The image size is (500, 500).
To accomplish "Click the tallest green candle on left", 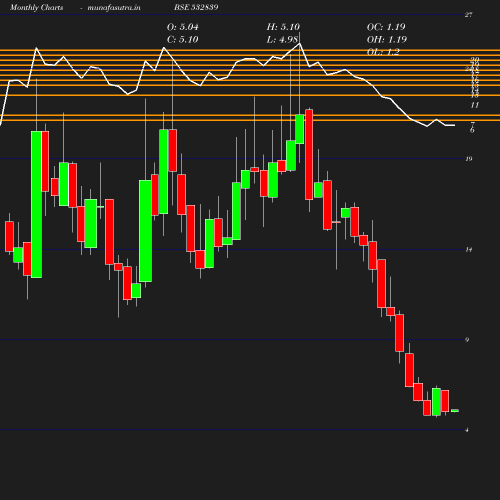I will [x=36, y=204].
